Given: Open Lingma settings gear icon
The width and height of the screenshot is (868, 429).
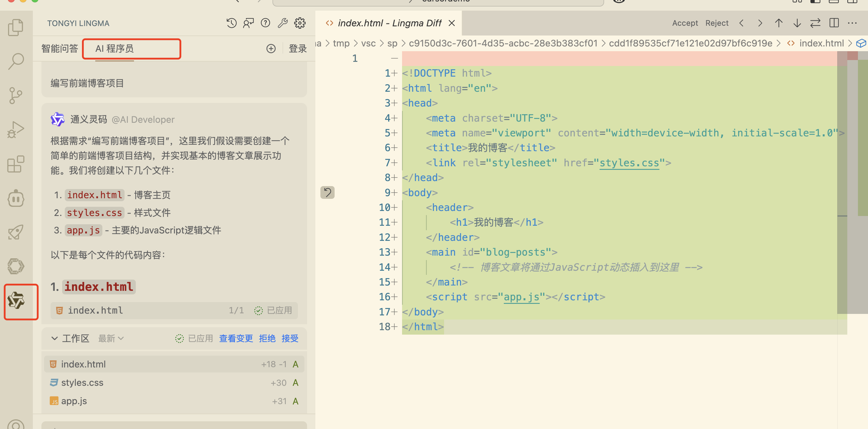Looking at the screenshot, I should tap(300, 23).
